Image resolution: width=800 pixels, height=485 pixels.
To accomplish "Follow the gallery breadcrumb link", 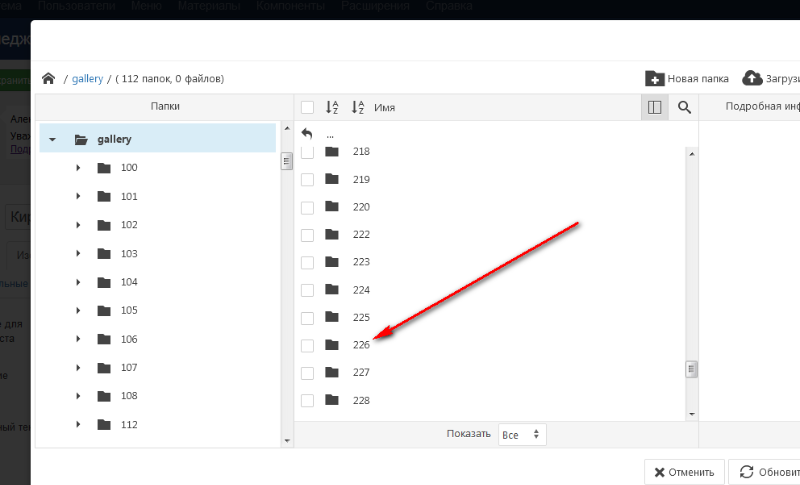I will point(87,78).
